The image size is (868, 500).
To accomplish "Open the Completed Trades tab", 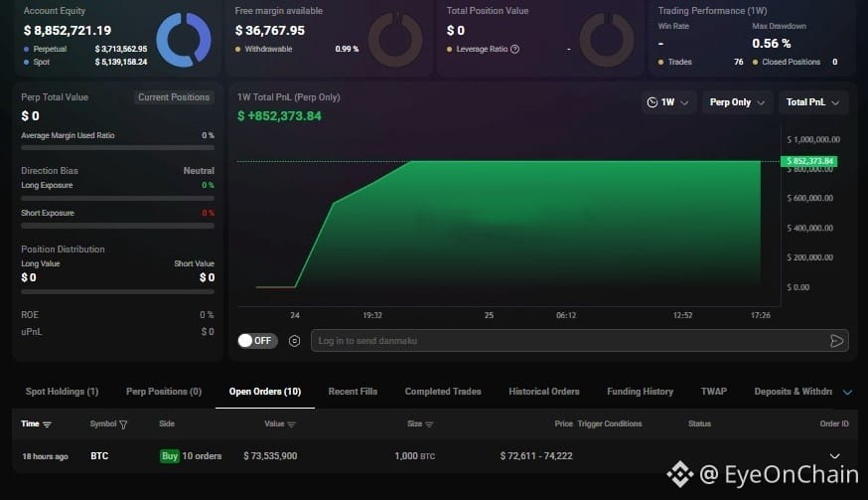I will coord(443,392).
